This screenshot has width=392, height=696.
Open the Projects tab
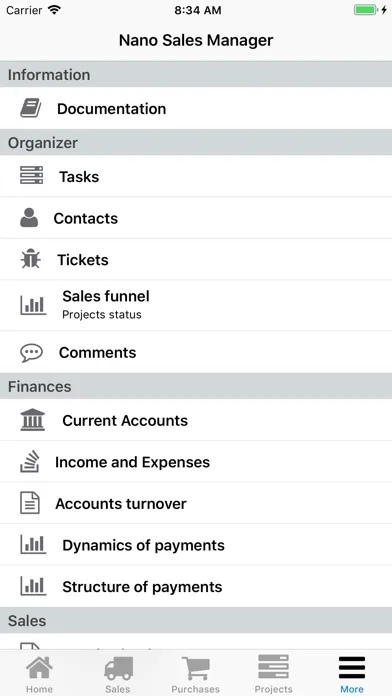[x=273, y=674]
